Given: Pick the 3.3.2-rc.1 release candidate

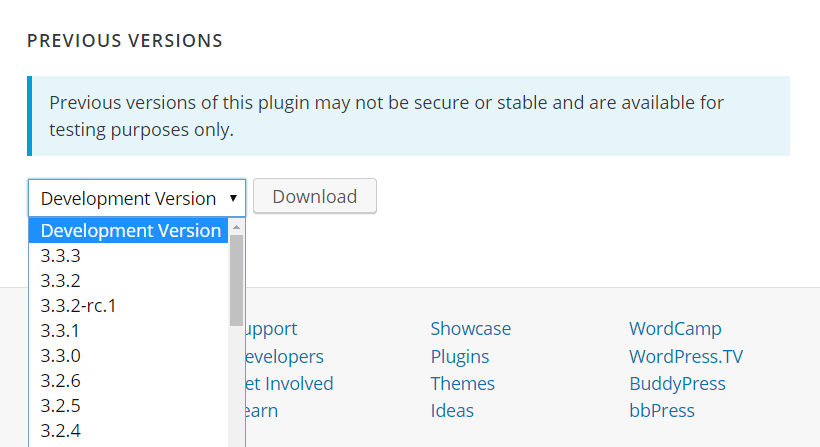Looking at the screenshot, I should [79, 306].
